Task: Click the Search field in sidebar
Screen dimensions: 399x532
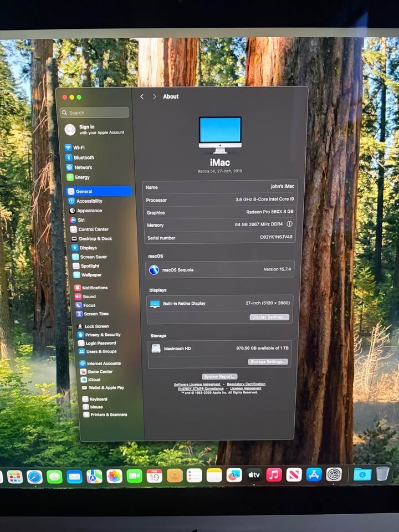Action: coord(95,112)
